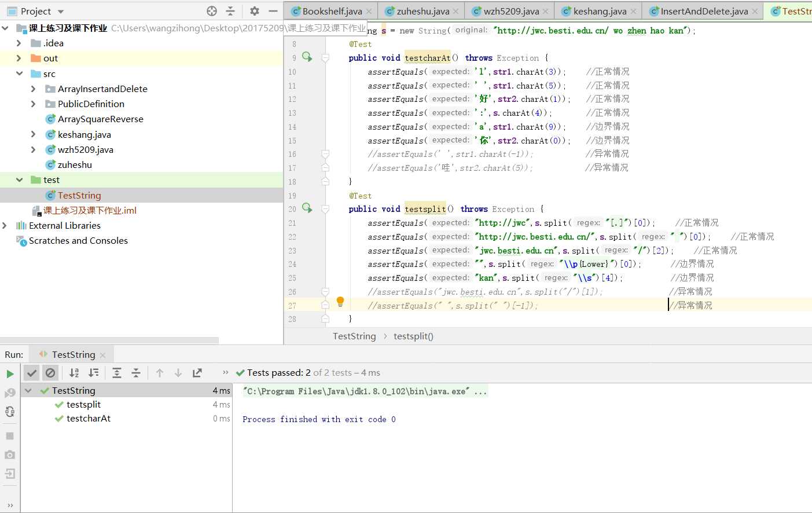The image size is (812, 513).
Task: Expand the ArrayInsertandDelete package
Action: (33, 89)
